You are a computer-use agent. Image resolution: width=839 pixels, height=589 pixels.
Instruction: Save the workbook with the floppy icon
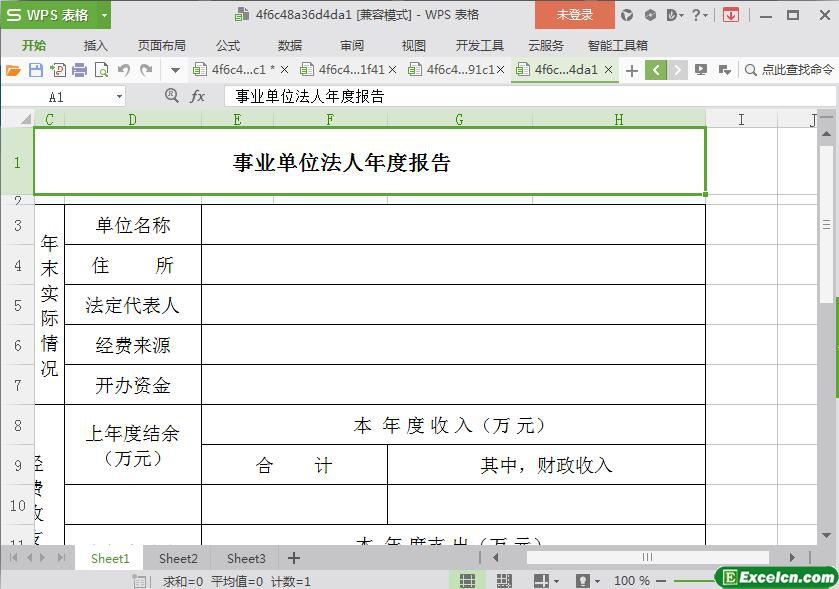[35, 70]
